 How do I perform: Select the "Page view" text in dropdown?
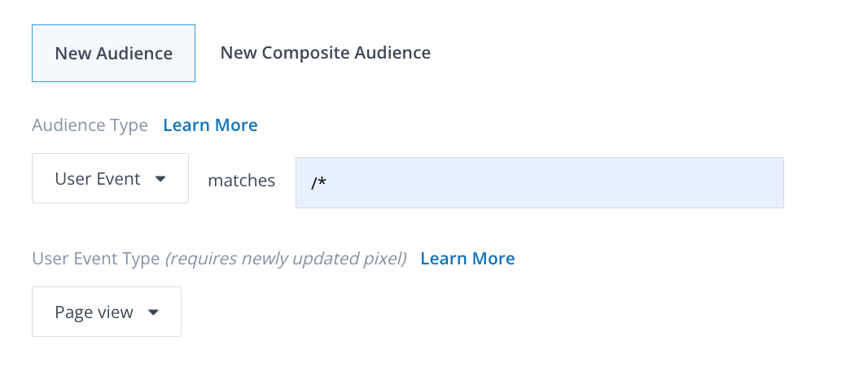[x=94, y=312]
